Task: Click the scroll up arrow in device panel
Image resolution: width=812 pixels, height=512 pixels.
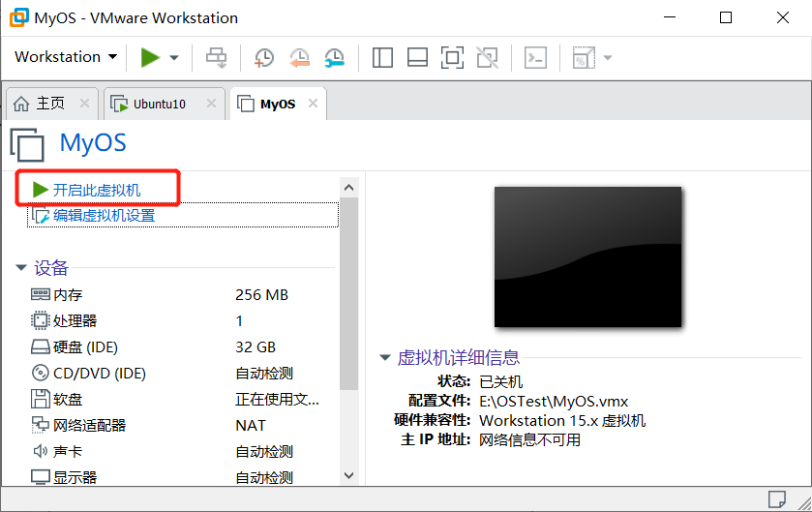Action: [x=349, y=188]
